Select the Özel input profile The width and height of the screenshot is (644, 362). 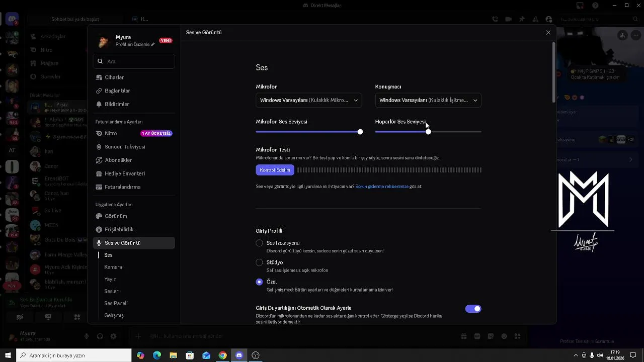click(259, 282)
